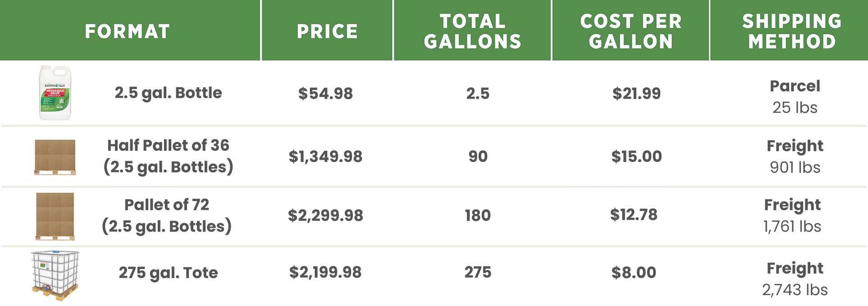Click the 2.5 gallon bottle product image
This screenshot has width=868, height=306.
click(x=55, y=93)
